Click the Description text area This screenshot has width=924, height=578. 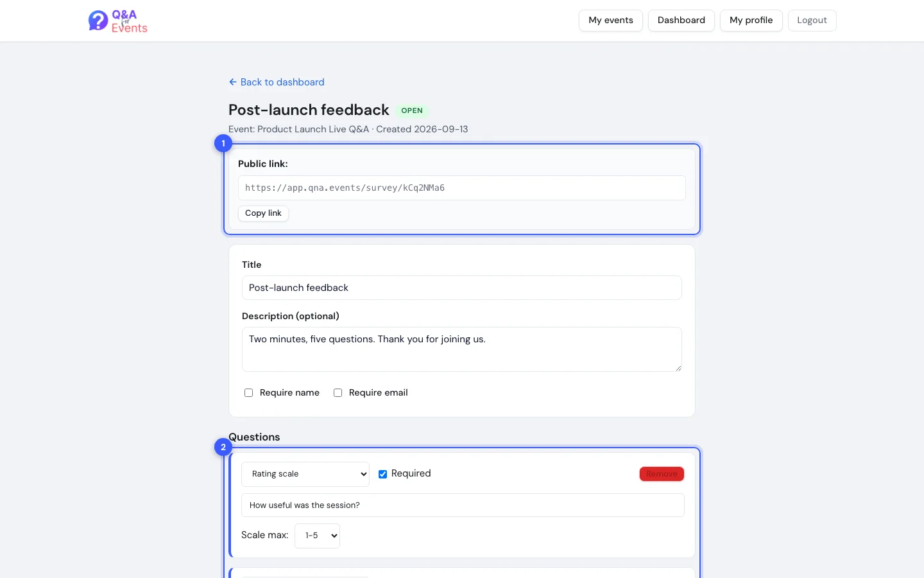pyautogui.click(x=461, y=349)
